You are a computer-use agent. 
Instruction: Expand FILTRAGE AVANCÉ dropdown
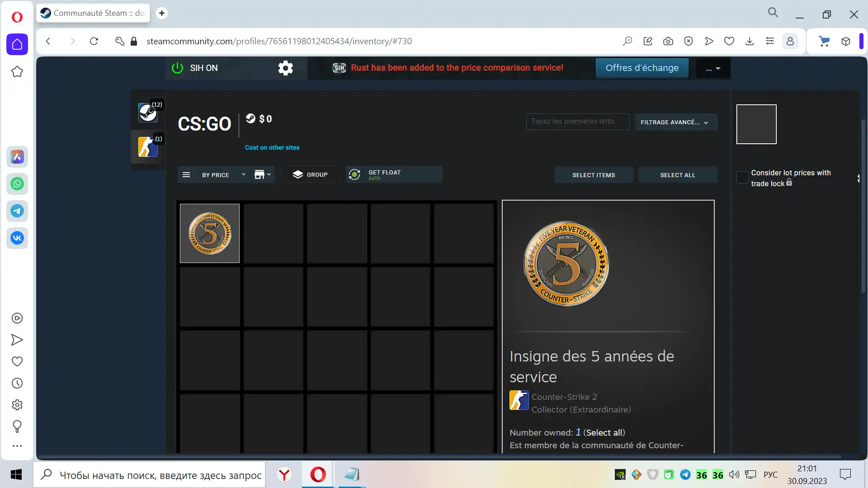676,122
